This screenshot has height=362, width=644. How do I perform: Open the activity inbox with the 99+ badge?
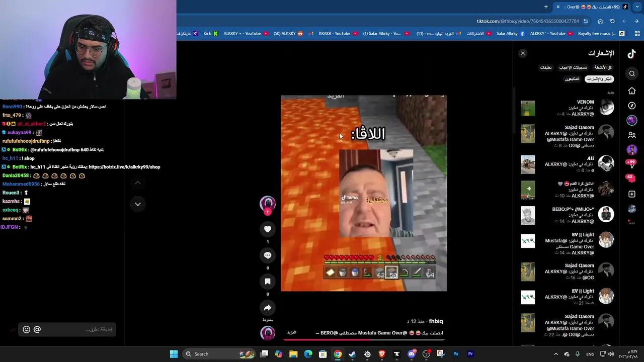pyautogui.click(x=631, y=163)
